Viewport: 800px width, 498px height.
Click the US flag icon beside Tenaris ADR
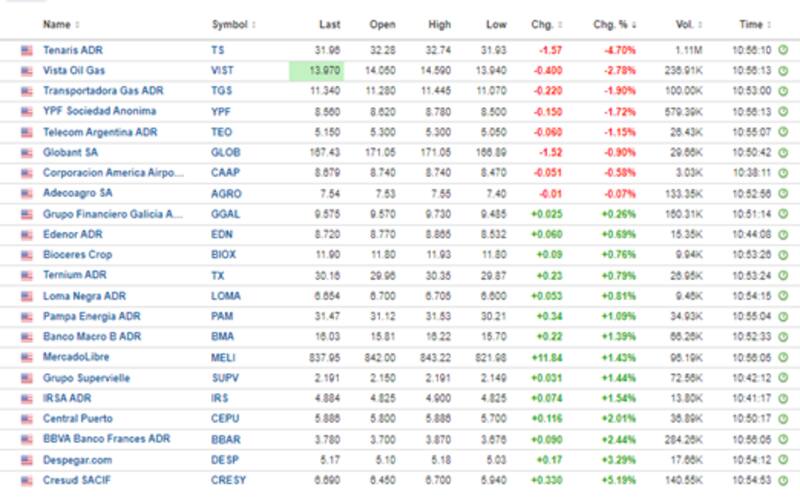click(26, 49)
